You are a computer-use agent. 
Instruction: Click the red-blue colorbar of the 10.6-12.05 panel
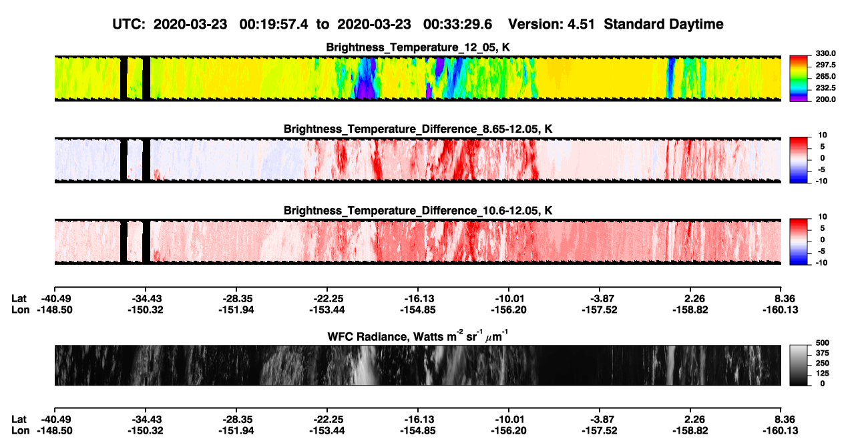pos(798,242)
